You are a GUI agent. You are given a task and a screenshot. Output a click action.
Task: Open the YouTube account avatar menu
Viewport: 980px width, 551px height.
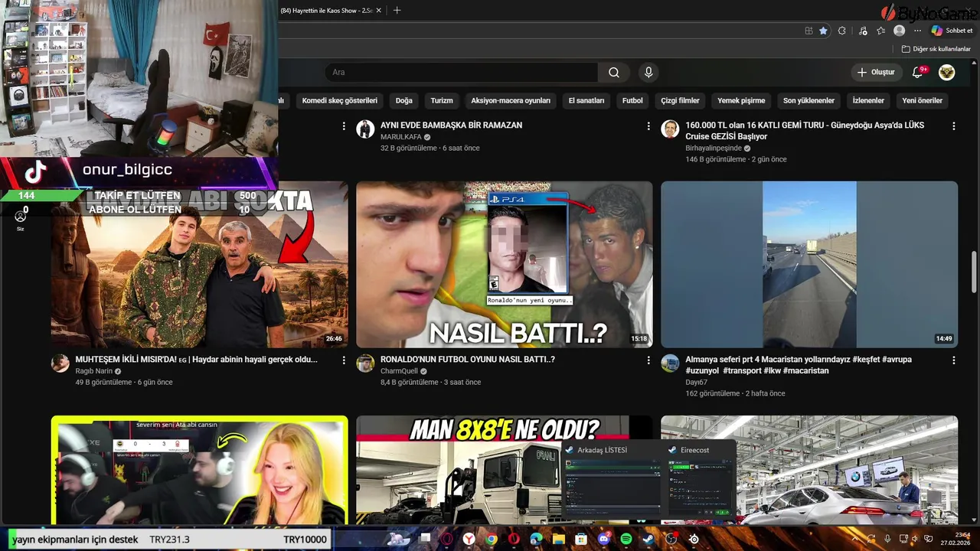click(x=947, y=73)
